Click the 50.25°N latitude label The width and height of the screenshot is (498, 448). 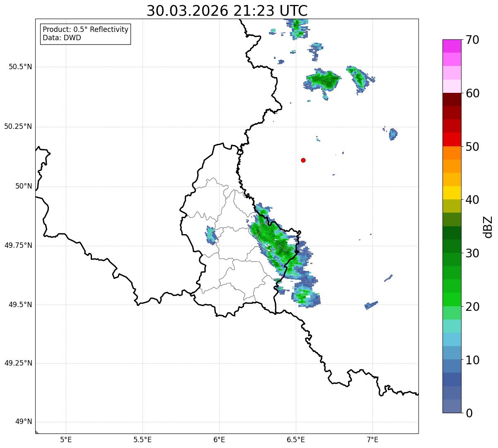pos(18,127)
